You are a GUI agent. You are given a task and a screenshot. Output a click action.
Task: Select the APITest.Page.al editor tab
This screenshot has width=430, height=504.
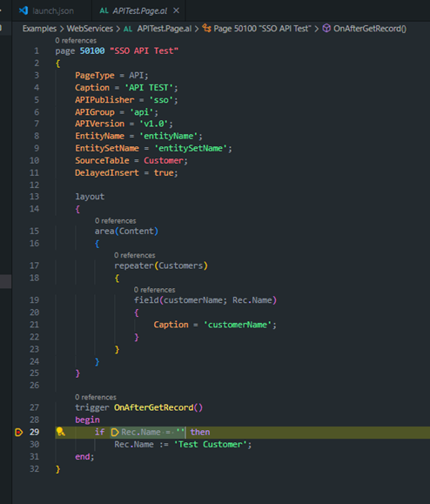[139, 11]
